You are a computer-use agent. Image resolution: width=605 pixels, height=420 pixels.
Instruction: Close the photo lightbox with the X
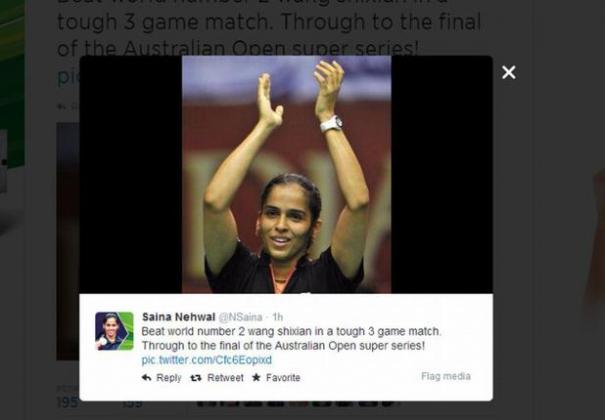click(x=509, y=72)
